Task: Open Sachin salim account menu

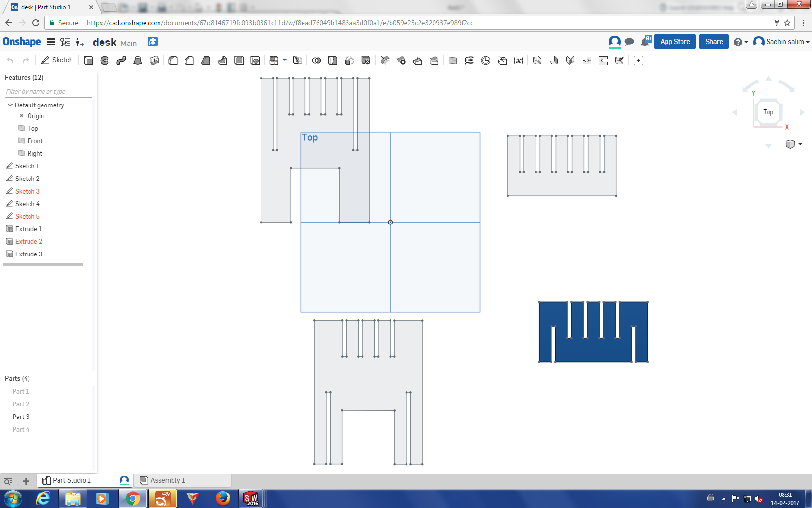Action: pos(781,42)
